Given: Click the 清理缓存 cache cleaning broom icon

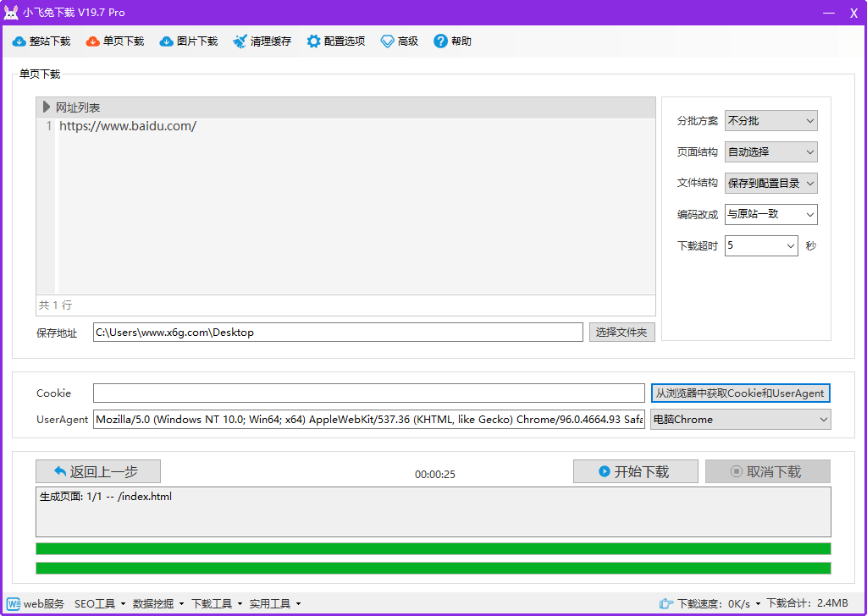Looking at the screenshot, I should (x=240, y=41).
